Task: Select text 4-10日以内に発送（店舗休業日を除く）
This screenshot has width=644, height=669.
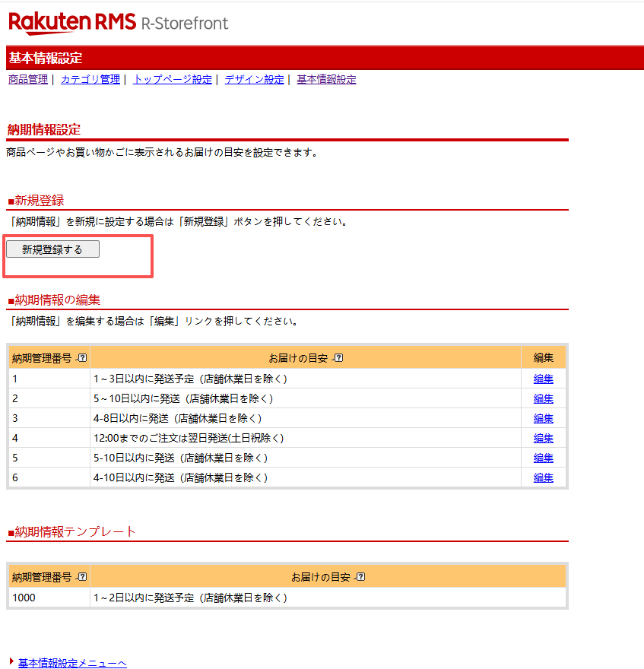Action: [x=180, y=477]
